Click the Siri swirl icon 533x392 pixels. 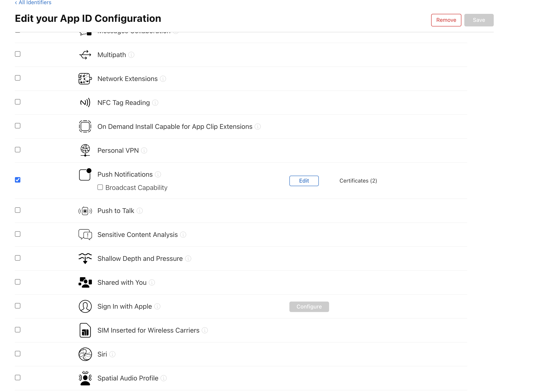pos(85,354)
